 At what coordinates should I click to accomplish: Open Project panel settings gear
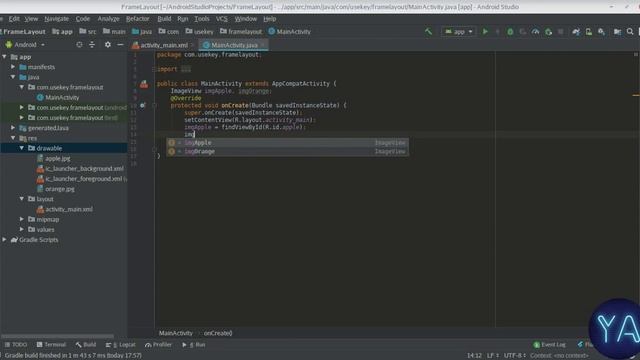pyautogui.click(x=108, y=44)
